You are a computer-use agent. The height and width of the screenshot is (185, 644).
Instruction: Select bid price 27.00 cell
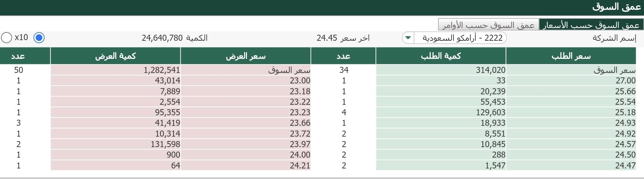coord(571,81)
